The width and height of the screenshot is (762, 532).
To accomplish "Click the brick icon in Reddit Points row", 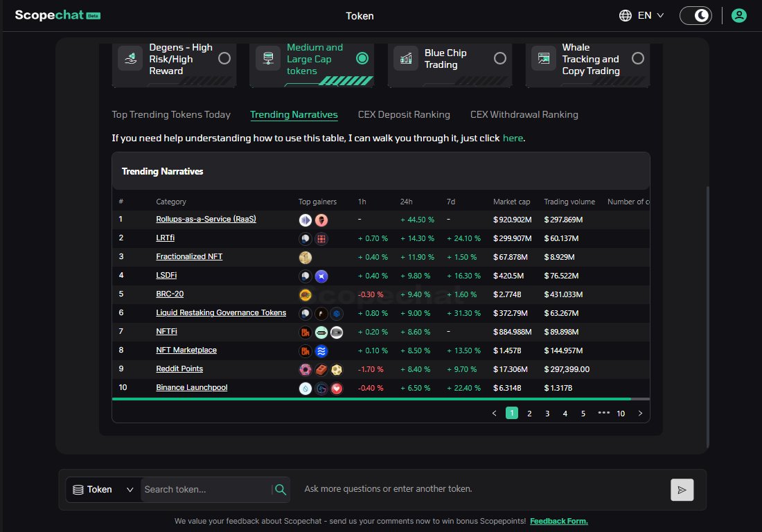I will 321,370.
